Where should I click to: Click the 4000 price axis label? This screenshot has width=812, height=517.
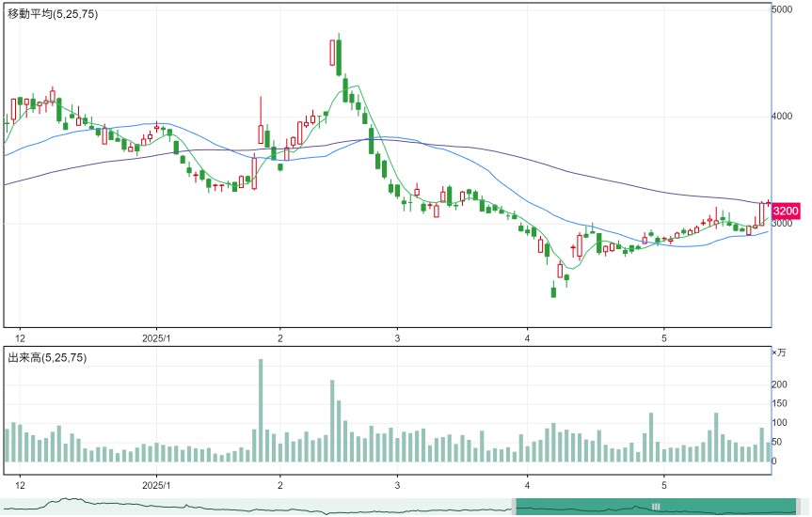pos(782,116)
